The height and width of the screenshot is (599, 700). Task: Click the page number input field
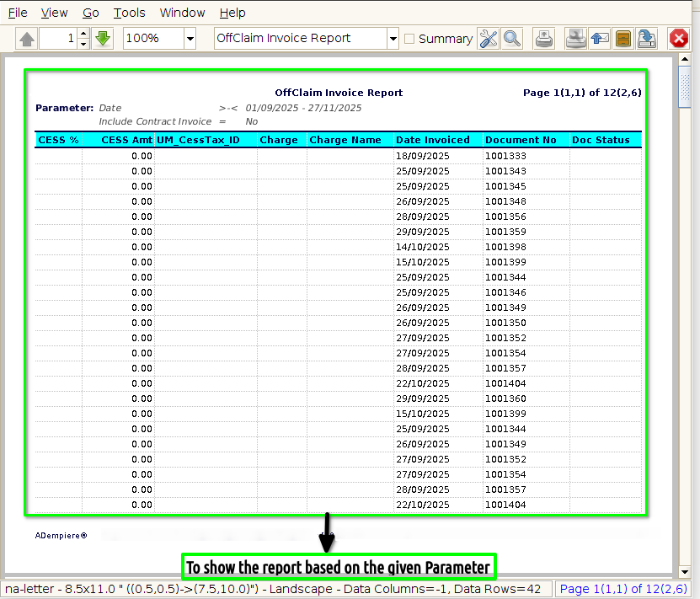click(58, 39)
